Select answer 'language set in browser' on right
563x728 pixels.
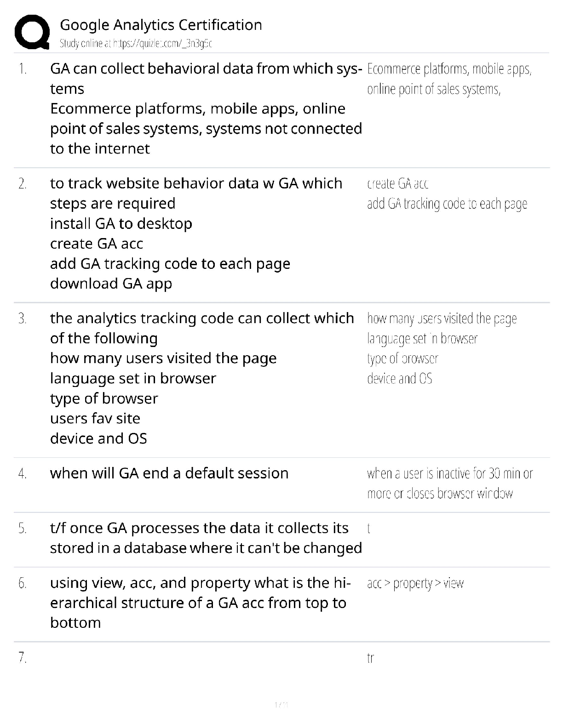422,339
